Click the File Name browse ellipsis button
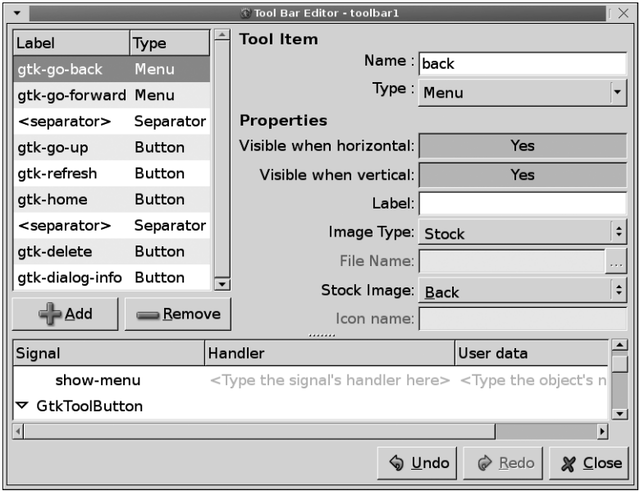Viewport: 640px width, 491px height. (x=616, y=262)
